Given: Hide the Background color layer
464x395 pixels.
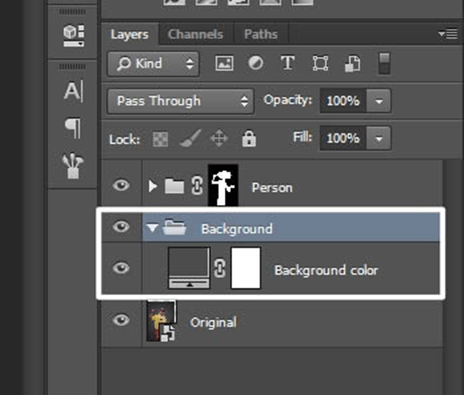Looking at the screenshot, I should [121, 268].
